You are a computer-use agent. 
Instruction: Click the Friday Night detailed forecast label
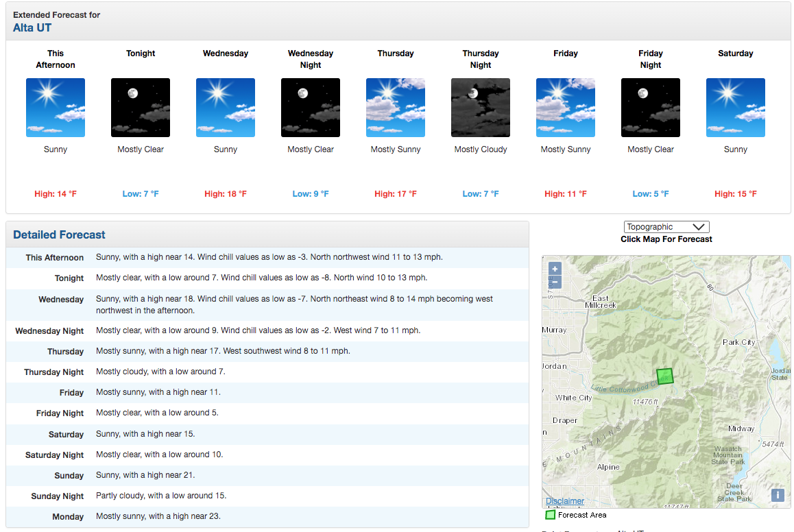(60, 413)
